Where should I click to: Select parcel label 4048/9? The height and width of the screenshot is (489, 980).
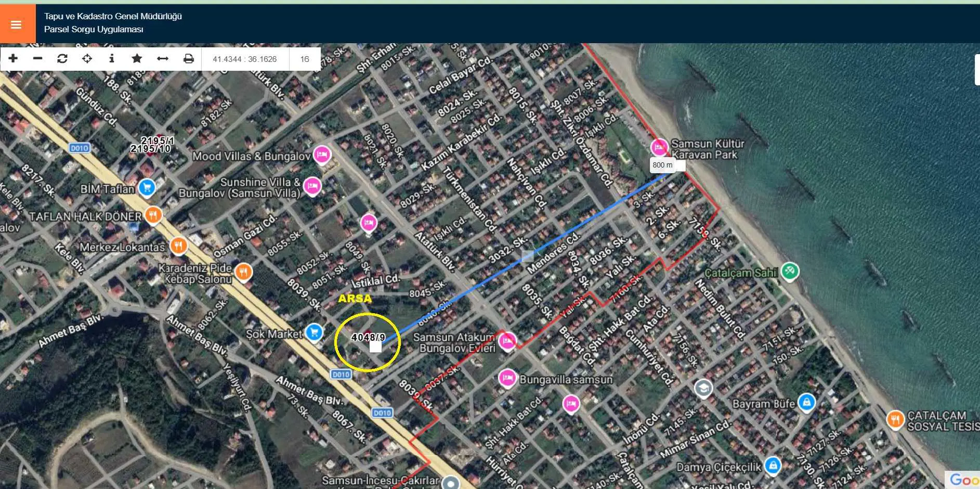[368, 337]
